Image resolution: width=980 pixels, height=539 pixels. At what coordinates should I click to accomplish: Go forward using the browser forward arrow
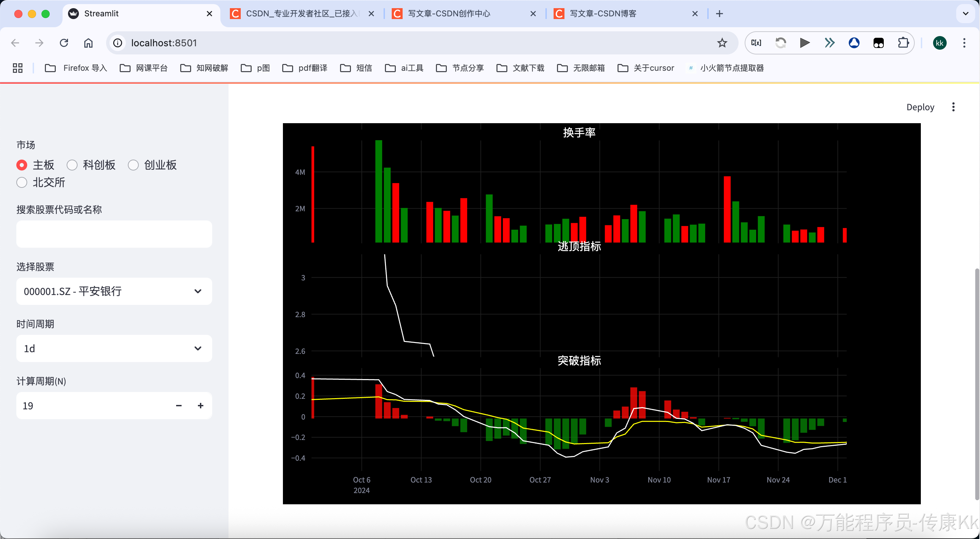point(39,43)
